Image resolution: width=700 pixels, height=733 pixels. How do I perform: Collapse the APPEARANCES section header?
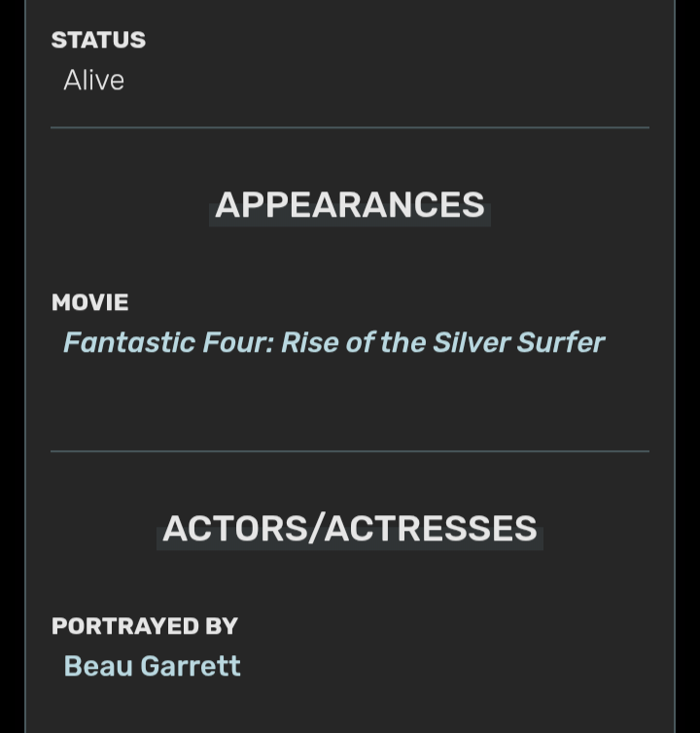(x=350, y=205)
